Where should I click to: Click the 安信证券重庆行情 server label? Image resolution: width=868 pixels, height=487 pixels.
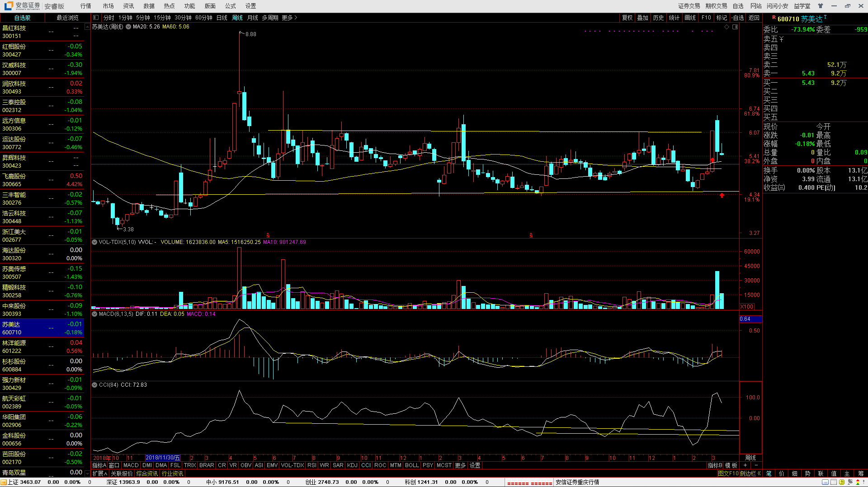[x=577, y=482]
